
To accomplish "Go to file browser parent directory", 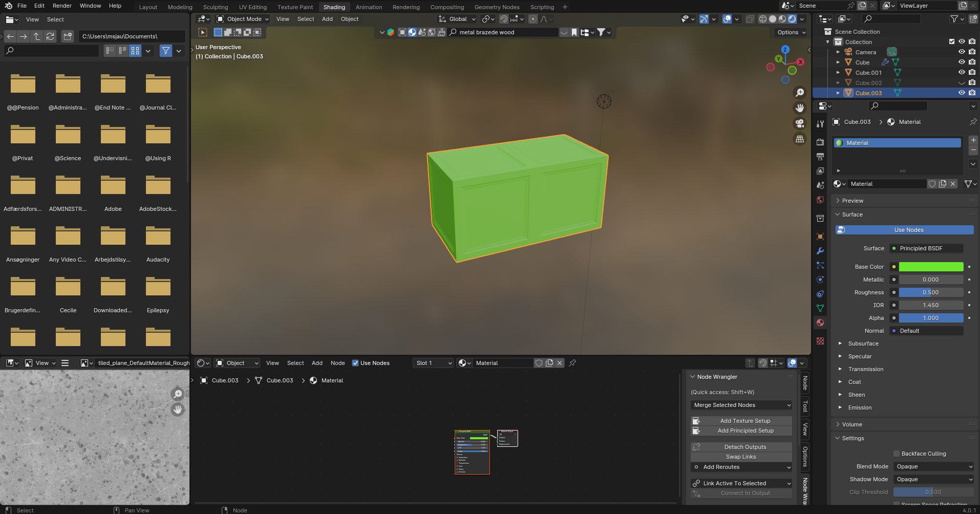I will point(37,36).
